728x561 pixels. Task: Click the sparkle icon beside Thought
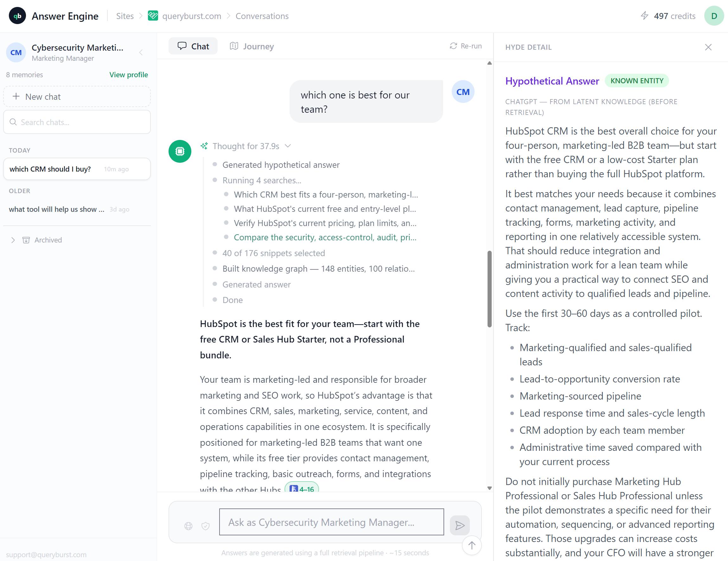tap(204, 146)
